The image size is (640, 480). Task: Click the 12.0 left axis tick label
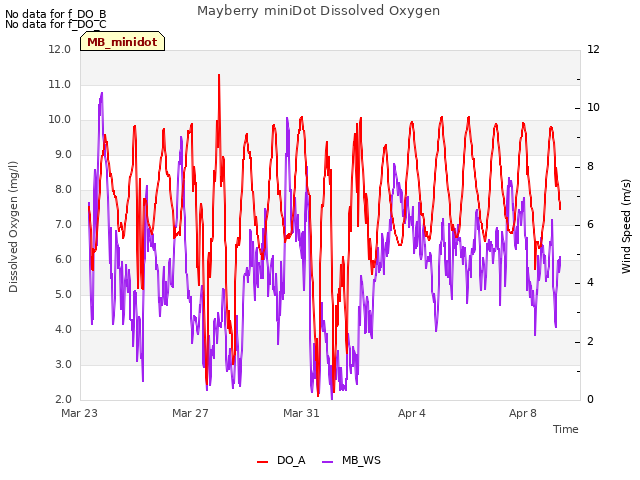coord(60,49)
